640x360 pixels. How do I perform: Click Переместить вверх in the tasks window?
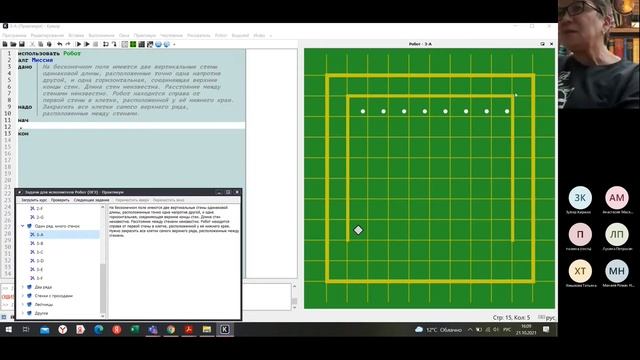[x=132, y=200]
